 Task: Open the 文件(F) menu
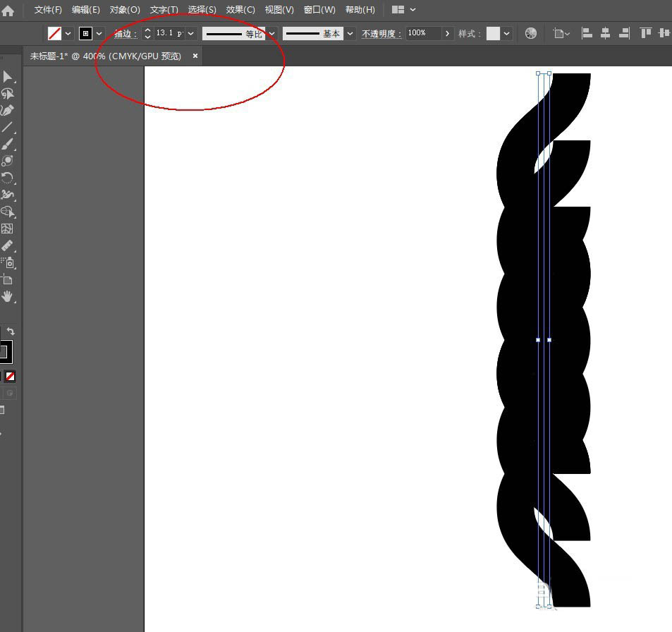48,9
